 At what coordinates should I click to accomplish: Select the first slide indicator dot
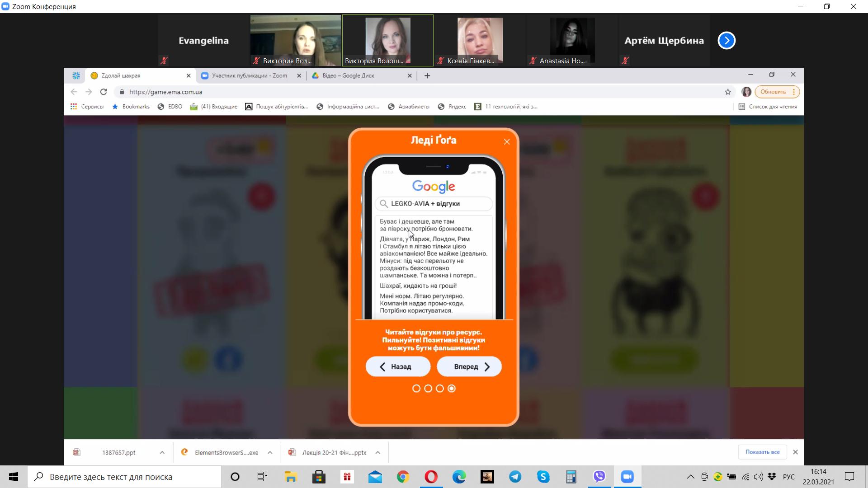click(x=416, y=389)
